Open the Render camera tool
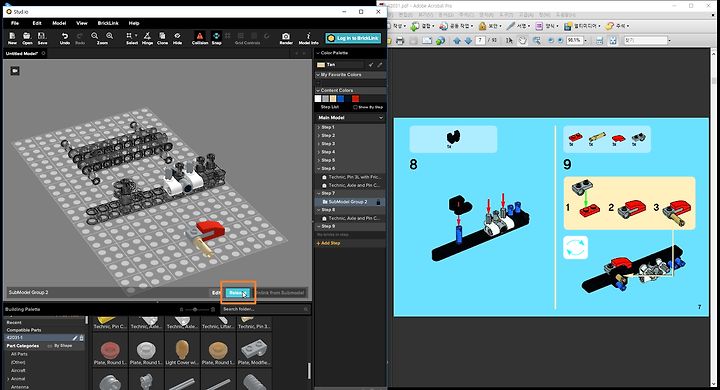Screen dimensions: 720x390 pyautogui.click(x=286, y=38)
